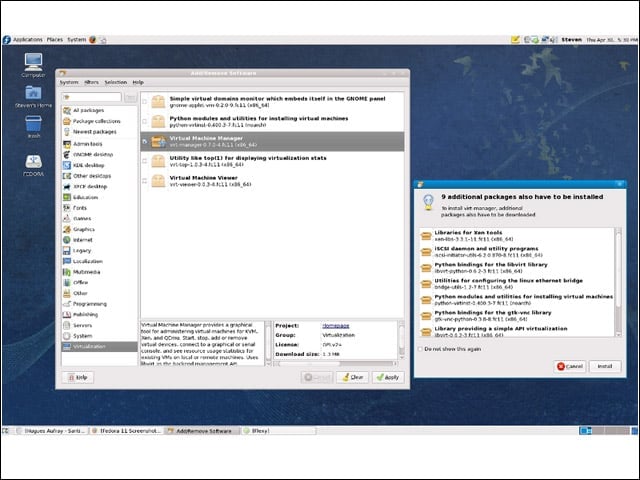Check the virt-top utility package
This screenshot has width=640, height=480.
[x=144, y=161]
